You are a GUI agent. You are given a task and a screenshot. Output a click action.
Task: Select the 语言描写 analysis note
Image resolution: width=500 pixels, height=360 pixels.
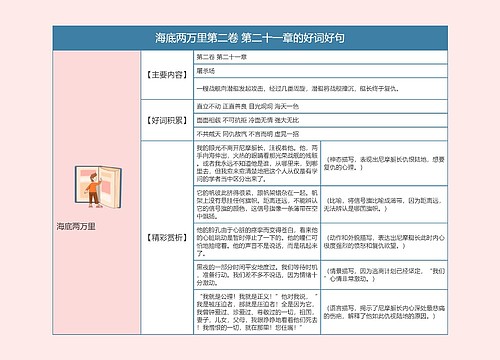click(384, 312)
